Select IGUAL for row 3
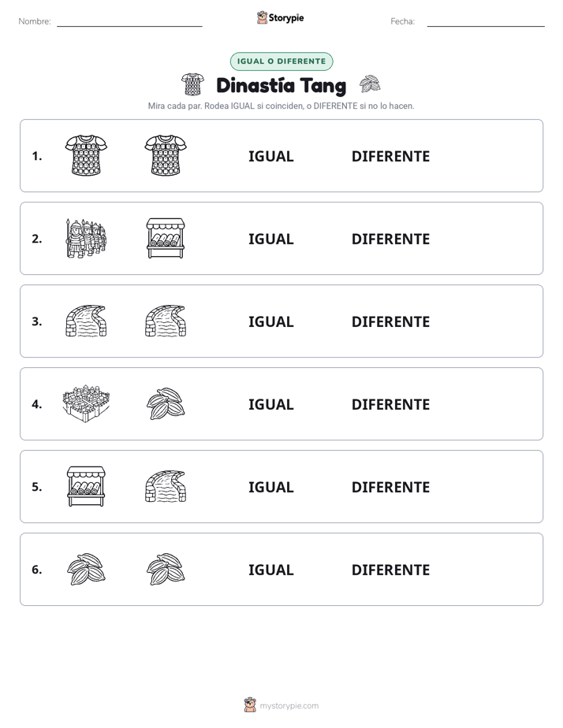This screenshot has height=728, width=563. 270,321
